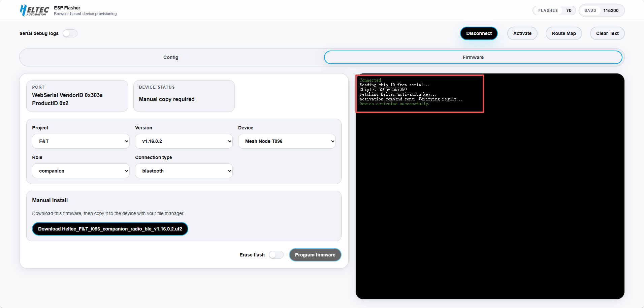Open the Route Map button

click(x=564, y=33)
